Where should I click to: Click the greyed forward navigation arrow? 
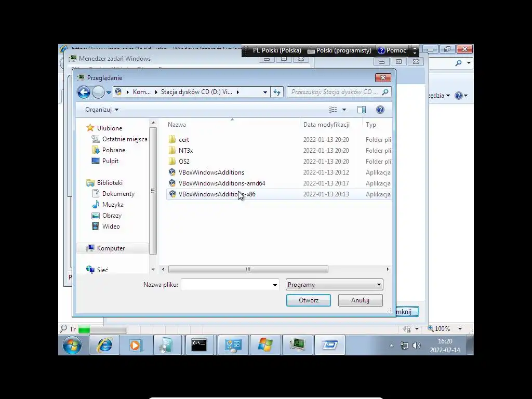98,92
